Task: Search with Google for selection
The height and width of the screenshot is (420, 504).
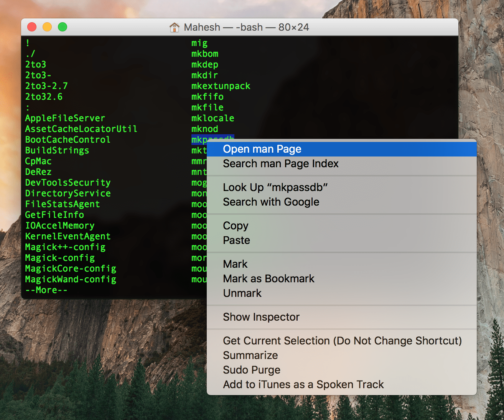Action: click(271, 202)
